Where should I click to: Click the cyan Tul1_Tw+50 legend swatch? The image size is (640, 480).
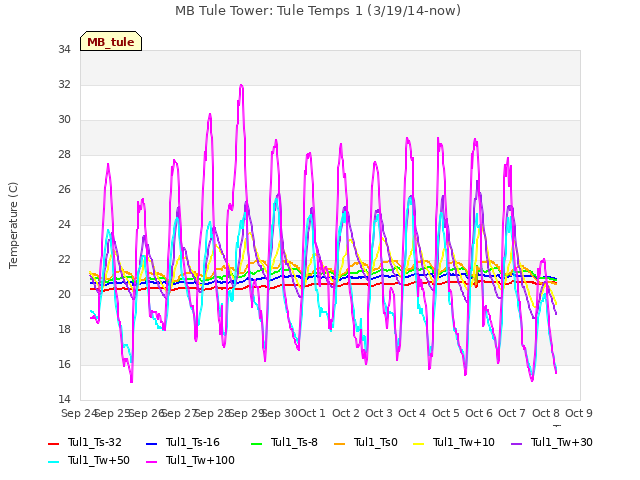point(53,462)
